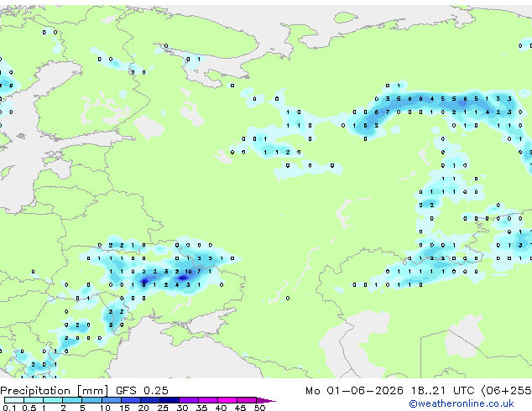532x411 pixels.
Task: Select the 'Precipitation [mm]' title text
Action: click(x=55, y=391)
